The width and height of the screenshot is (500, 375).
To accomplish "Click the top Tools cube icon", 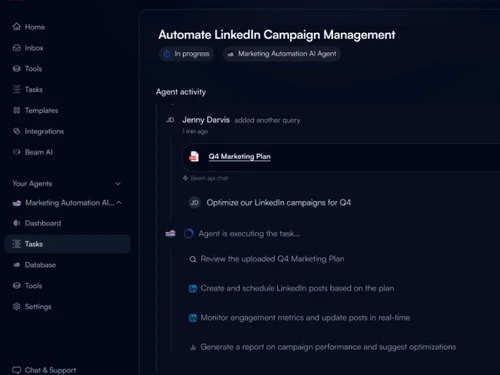I will [17, 69].
